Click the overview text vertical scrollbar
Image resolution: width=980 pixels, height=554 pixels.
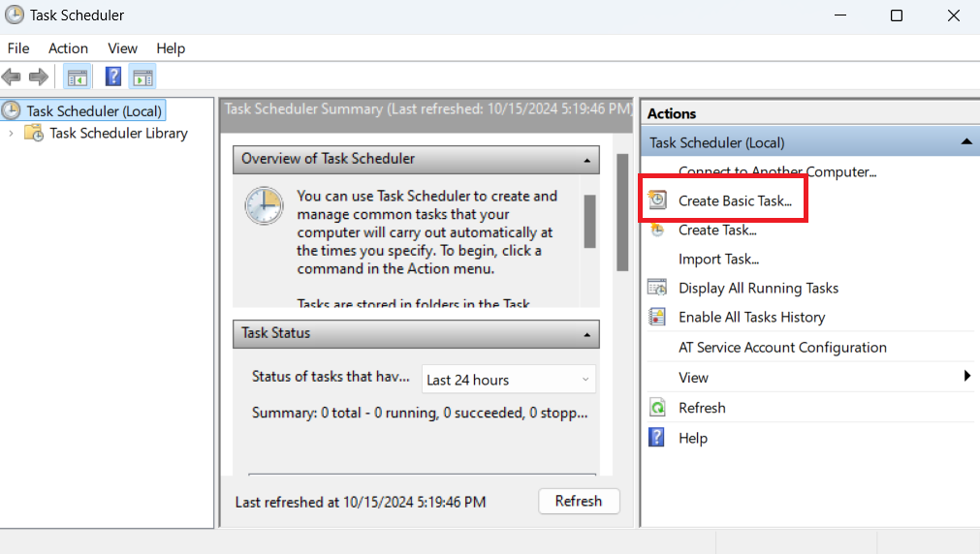coord(589,221)
